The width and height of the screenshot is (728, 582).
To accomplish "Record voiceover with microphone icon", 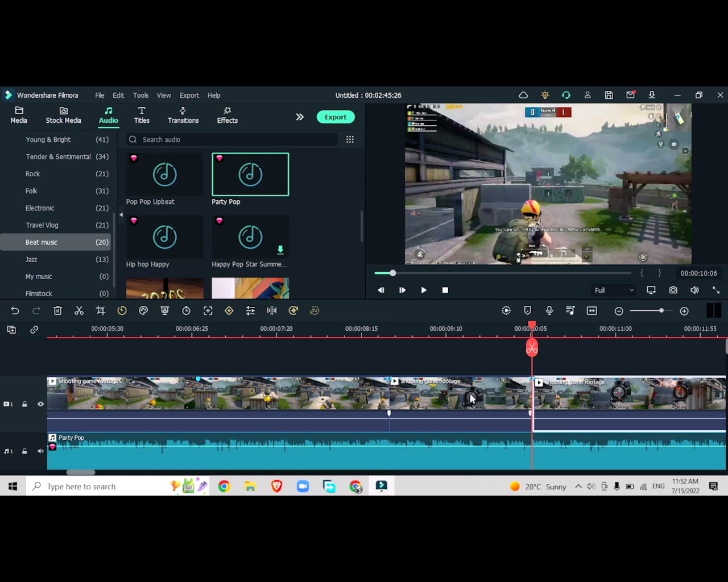I will pos(549,310).
